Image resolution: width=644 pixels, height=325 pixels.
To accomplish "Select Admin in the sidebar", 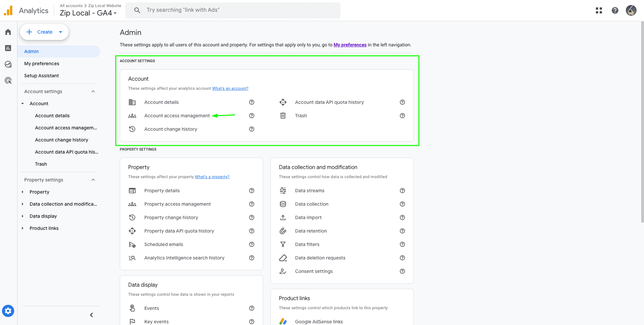I will (59, 51).
